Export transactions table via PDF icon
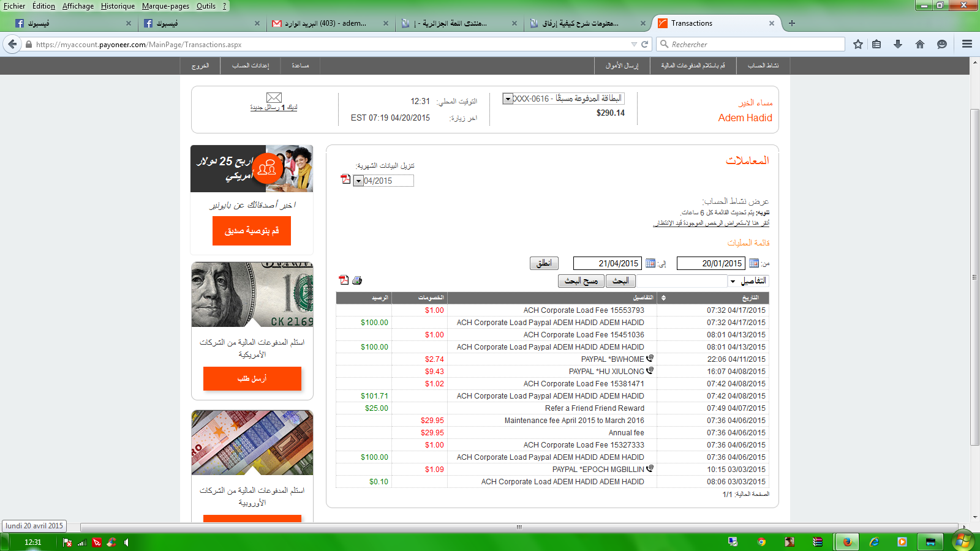Screen dimensions: 980x551 [344, 280]
